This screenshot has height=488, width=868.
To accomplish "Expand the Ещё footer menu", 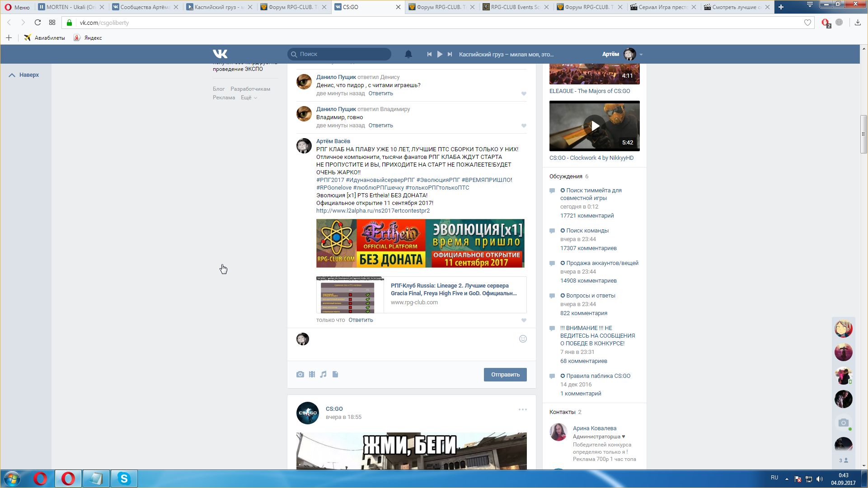I will (x=249, y=98).
